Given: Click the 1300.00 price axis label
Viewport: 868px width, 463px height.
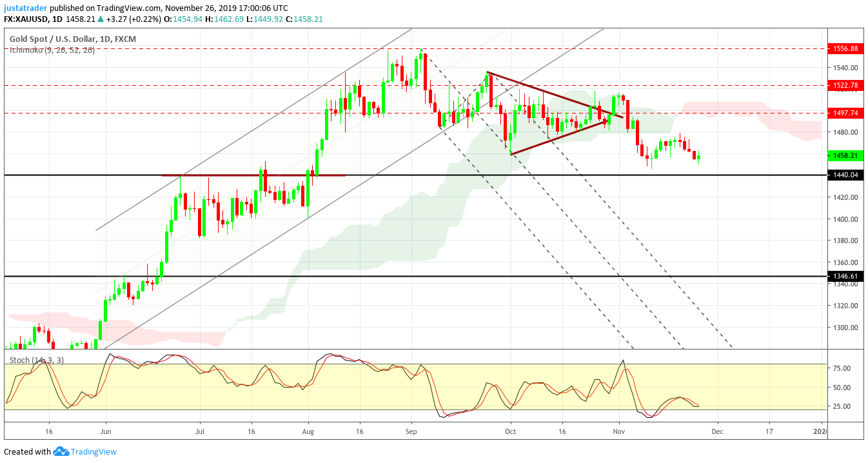Looking at the screenshot, I should click(x=845, y=327).
